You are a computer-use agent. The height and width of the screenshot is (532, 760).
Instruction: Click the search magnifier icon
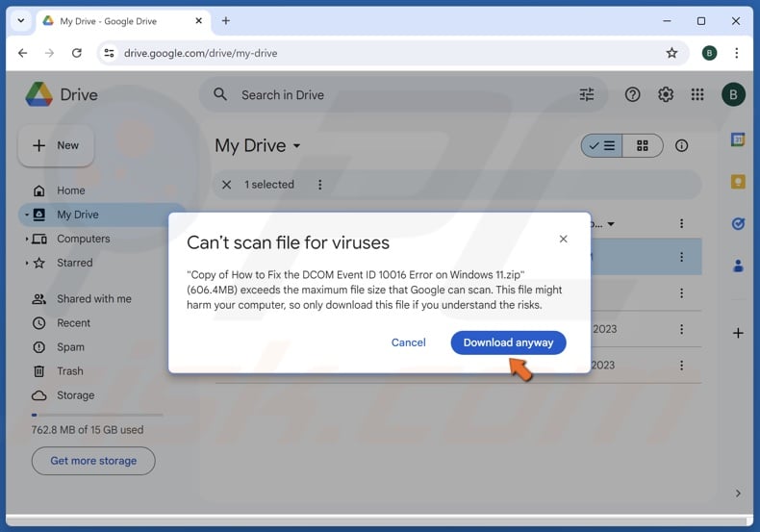[220, 94]
